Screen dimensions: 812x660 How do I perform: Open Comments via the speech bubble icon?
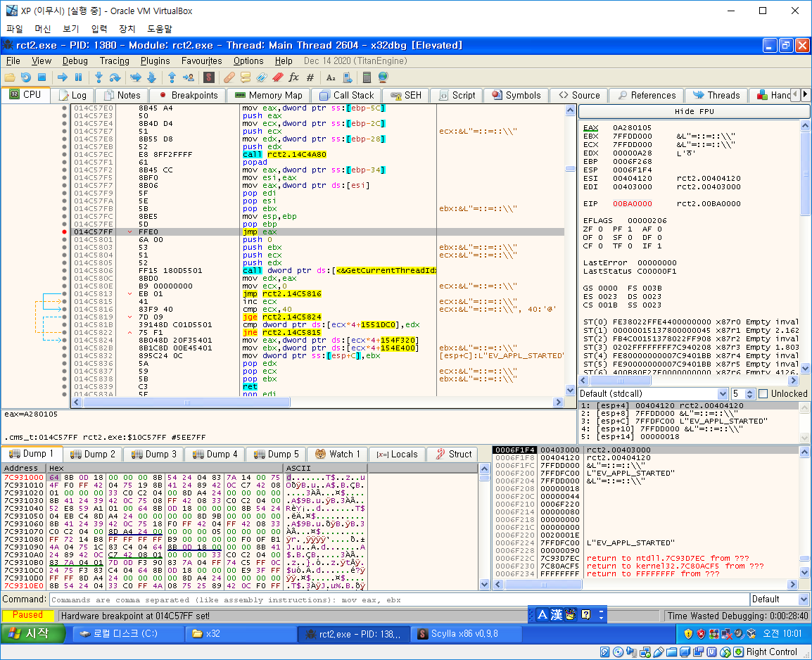(246, 77)
